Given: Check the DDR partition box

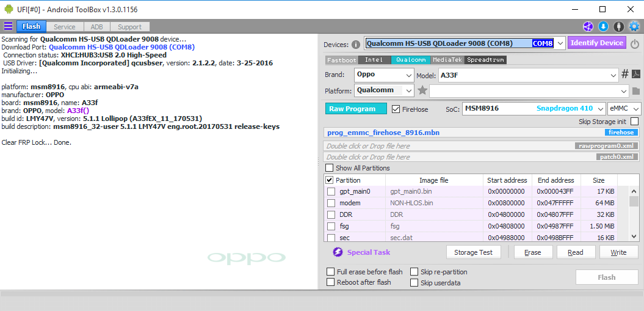Looking at the screenshot, I should (x=331, y=214).
